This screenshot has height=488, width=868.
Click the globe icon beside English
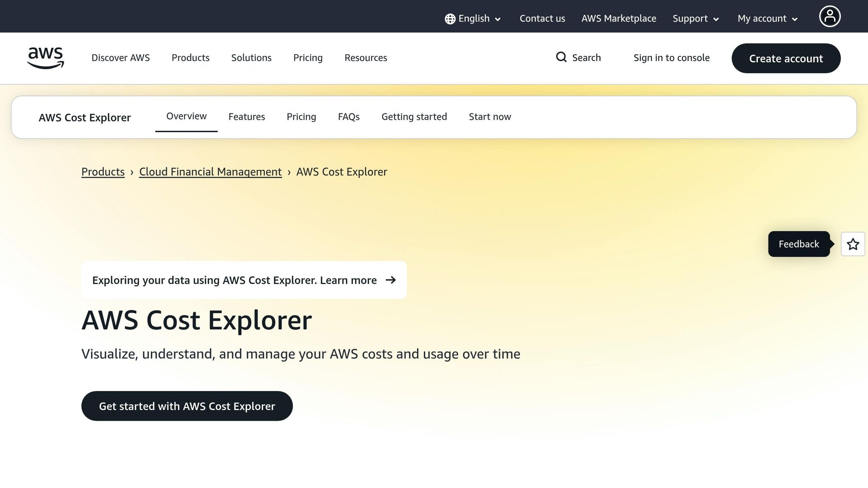click(450, 19)
